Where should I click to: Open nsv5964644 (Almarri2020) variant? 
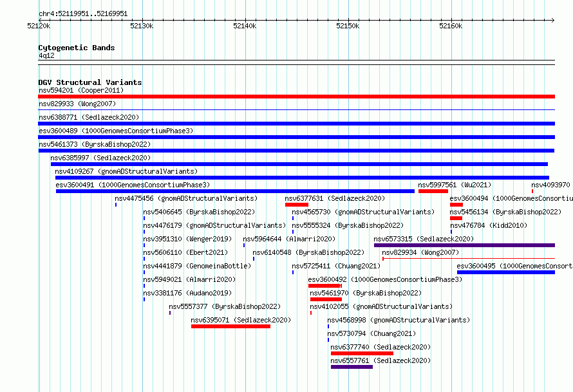coord(289,239)
